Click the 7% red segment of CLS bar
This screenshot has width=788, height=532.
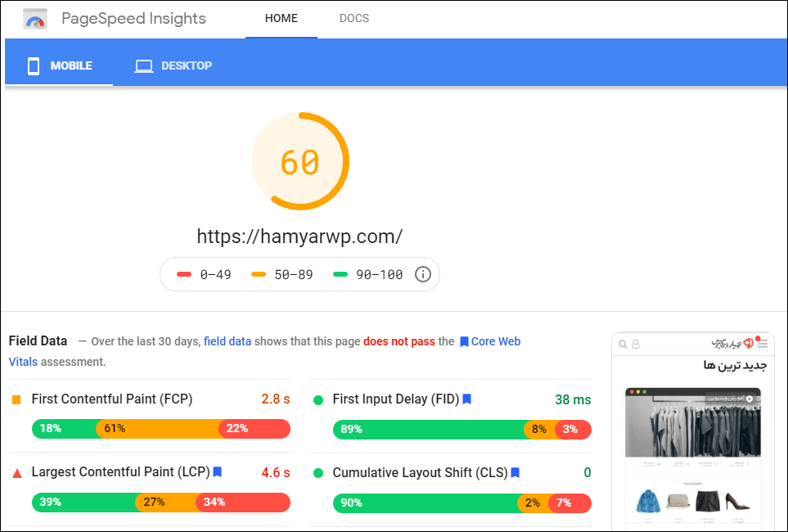(x=570, y=503)
